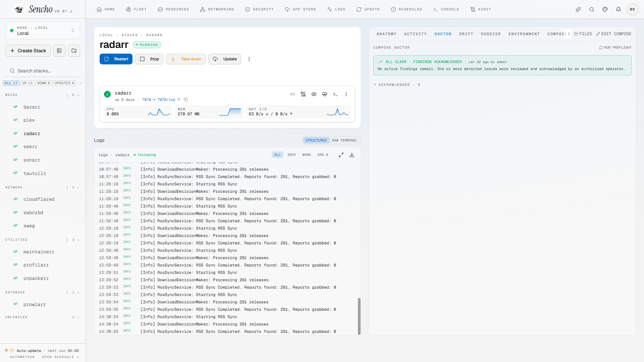The width and height of the screenshot is (644, 362).
Task: Open stack list view options icon
Action: [x=59, y=51]
